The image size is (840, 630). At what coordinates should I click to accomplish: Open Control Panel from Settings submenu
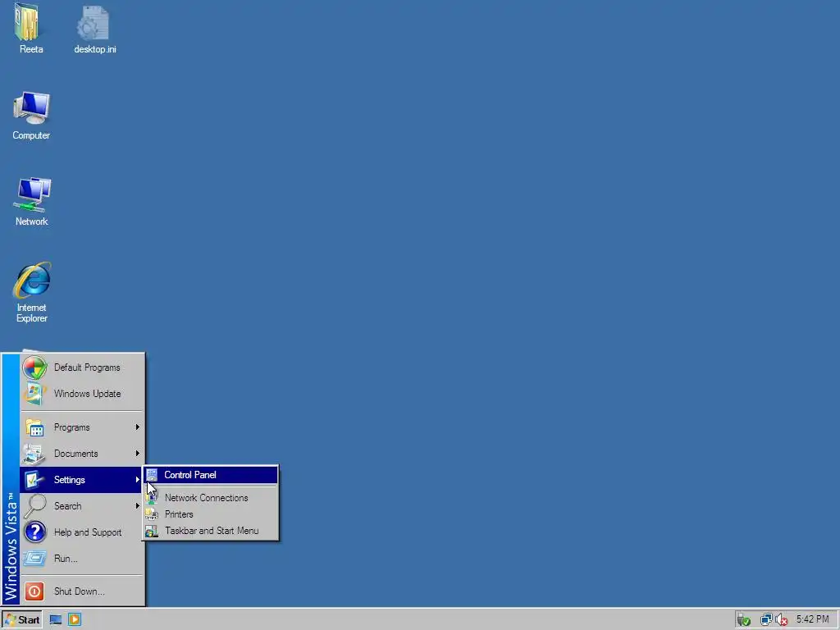(211, 475)
